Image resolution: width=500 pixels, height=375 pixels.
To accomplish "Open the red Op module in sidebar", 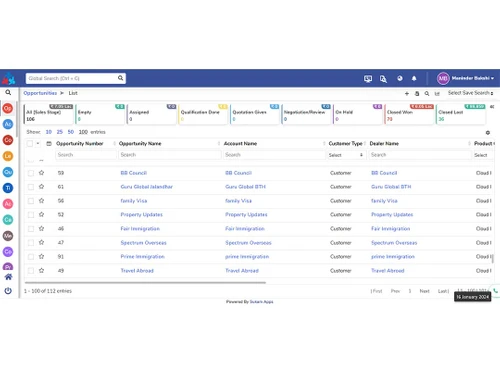I will [8, 108].
